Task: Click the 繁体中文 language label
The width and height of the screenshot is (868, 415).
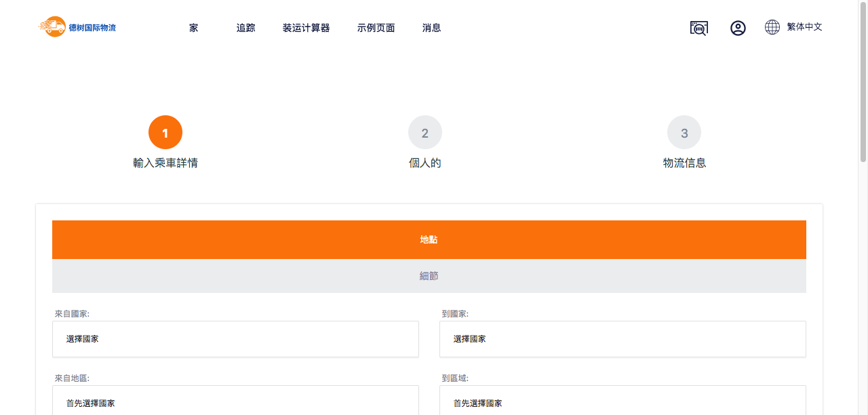Action: click(x=804, y=27)
